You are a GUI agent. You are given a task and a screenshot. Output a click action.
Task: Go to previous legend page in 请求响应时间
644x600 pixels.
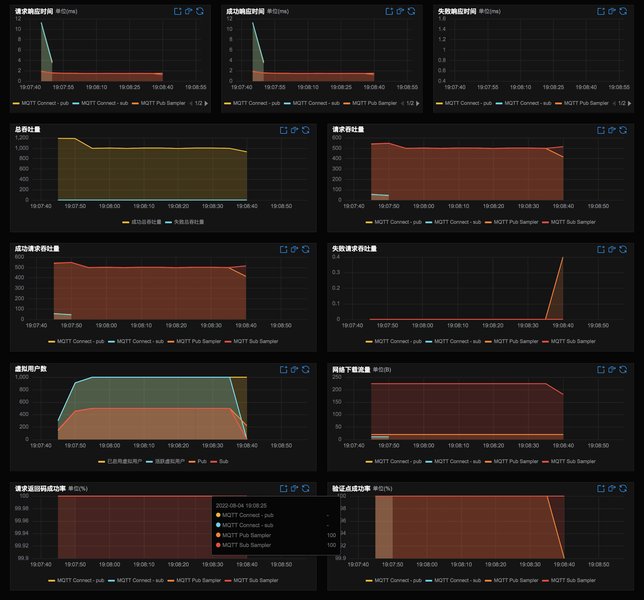pos(191,103)
